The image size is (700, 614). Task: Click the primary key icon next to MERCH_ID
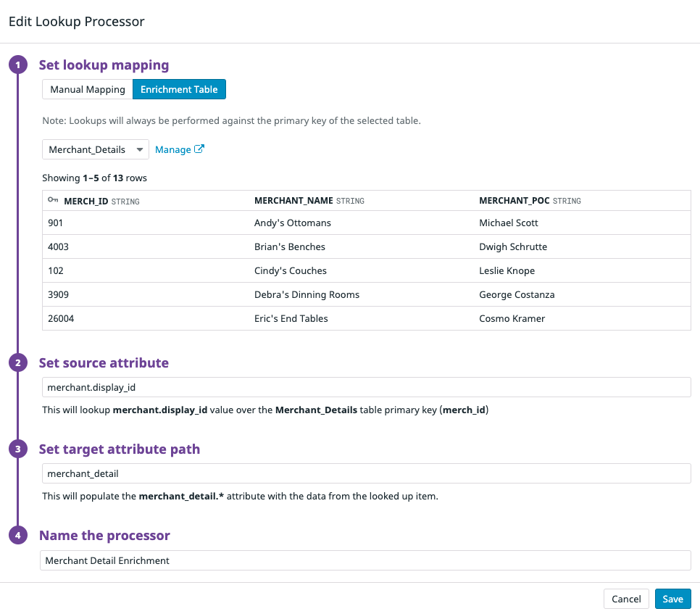53,200
